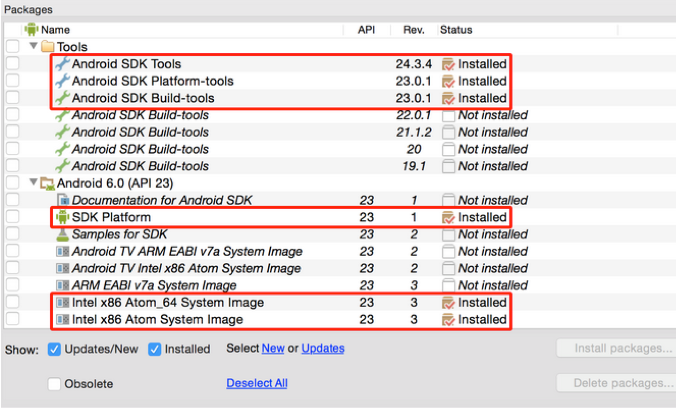Uncheck the Installed filter checkbox
This screenshot has height=408, width=676.
[x=155, y=349]
